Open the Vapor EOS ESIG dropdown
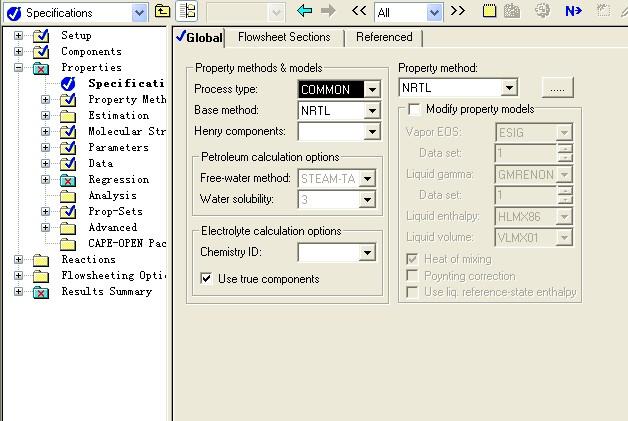628x421 pixels. coord(564,132)
